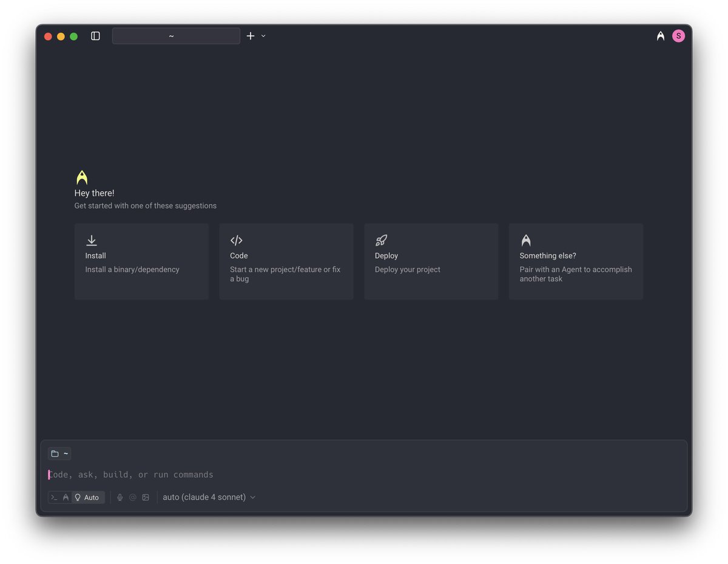
Task: Click the Warp logo in the title bar
Action: coord(660,36)
